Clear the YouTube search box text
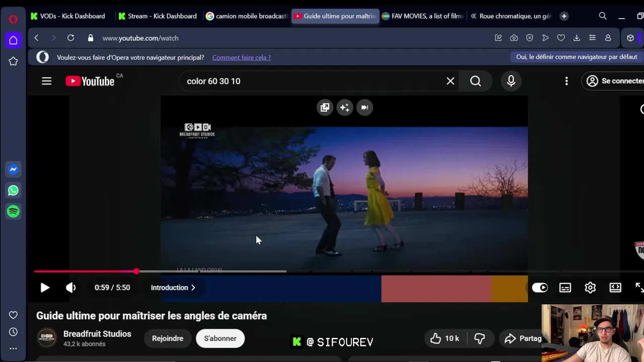The width and height of the screenshot is (644, 362). 450,81
